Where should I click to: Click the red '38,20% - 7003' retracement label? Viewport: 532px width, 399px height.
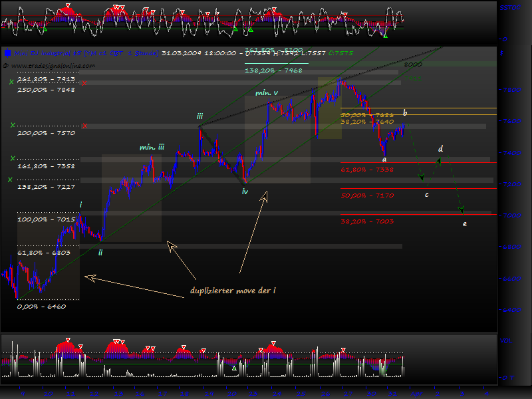pyautogui.click(x=368, y=221)
